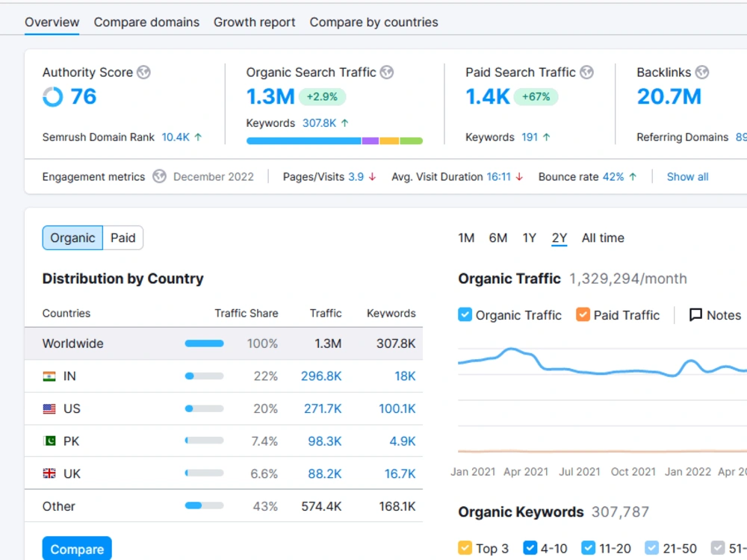The height and width of the screenshot is (560, 747).
Task: Select the Avg. Visit Duration down arrow
Action: pos(519,177)
